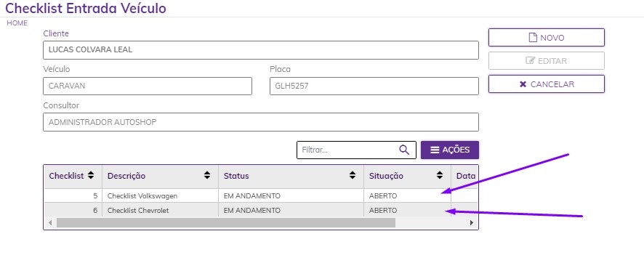Click left arrow of horizontal scrollbar
The width and height of the screenshot is (644, 279).
click(50, 223)
